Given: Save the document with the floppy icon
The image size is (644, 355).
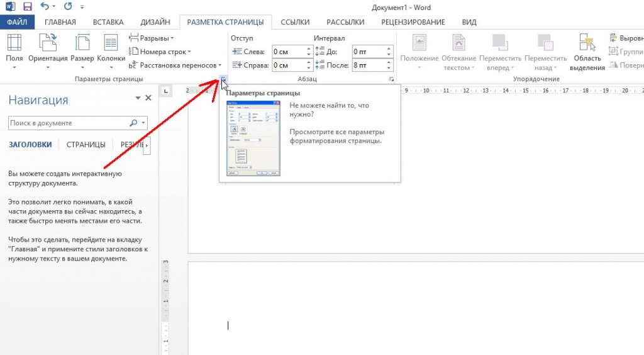Looking at the screenshot, I should coord(27,6).
